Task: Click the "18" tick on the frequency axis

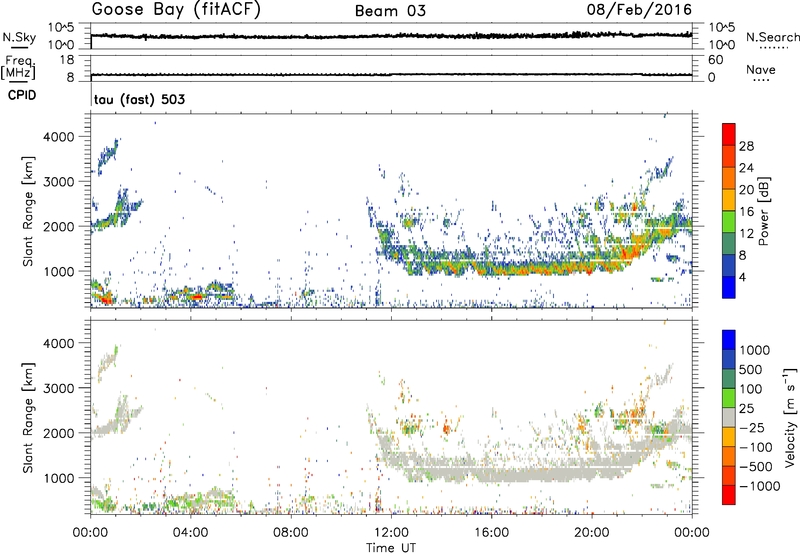Action: tap(68, 60)
